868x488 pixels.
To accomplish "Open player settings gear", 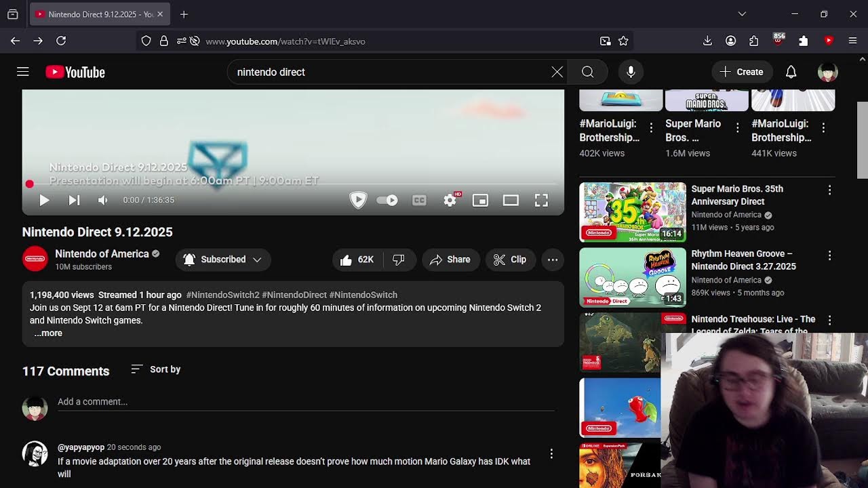I will click(x=450, y=200).
